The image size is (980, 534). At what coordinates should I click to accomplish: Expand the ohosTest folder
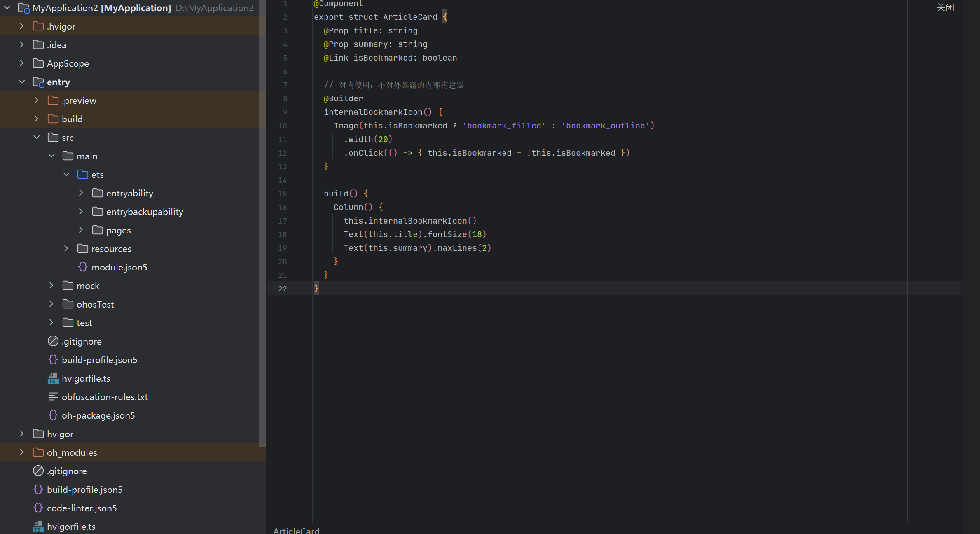[51, 304]
